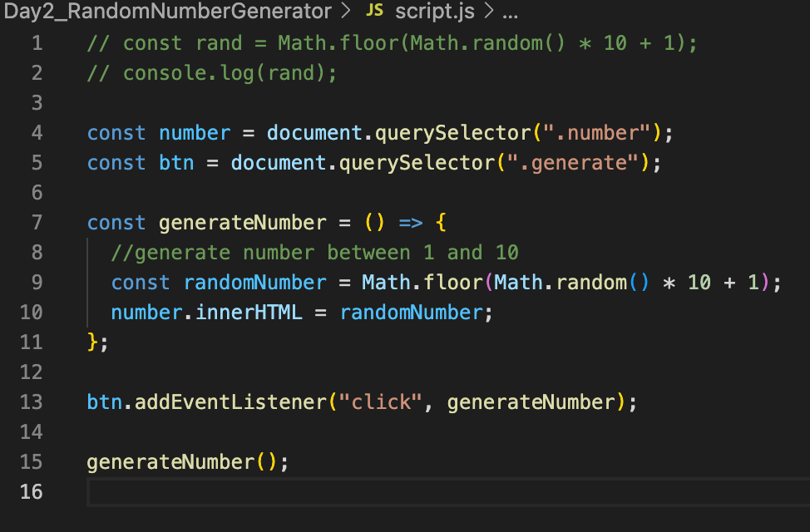This screenshot has width=810, height=532.
Task: Click line number 2 in the gutter
Action: pyautogui.click(x=37, y=73)
